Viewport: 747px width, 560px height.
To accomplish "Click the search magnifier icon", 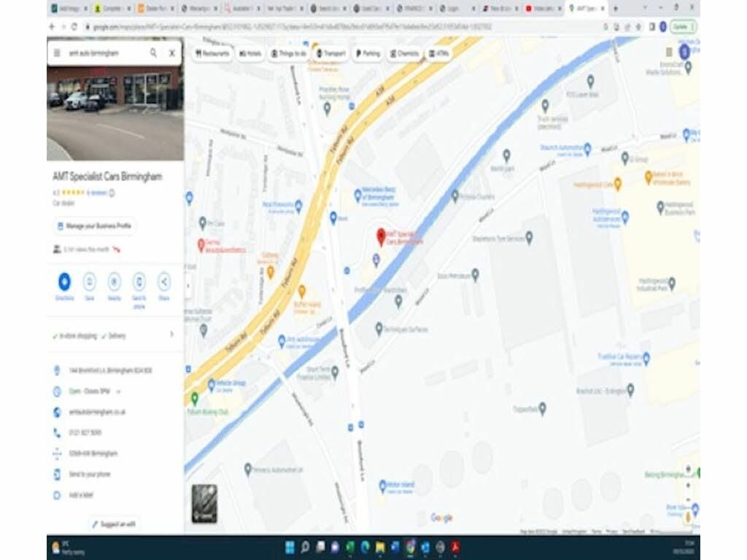I will click(x=153, y=53).
